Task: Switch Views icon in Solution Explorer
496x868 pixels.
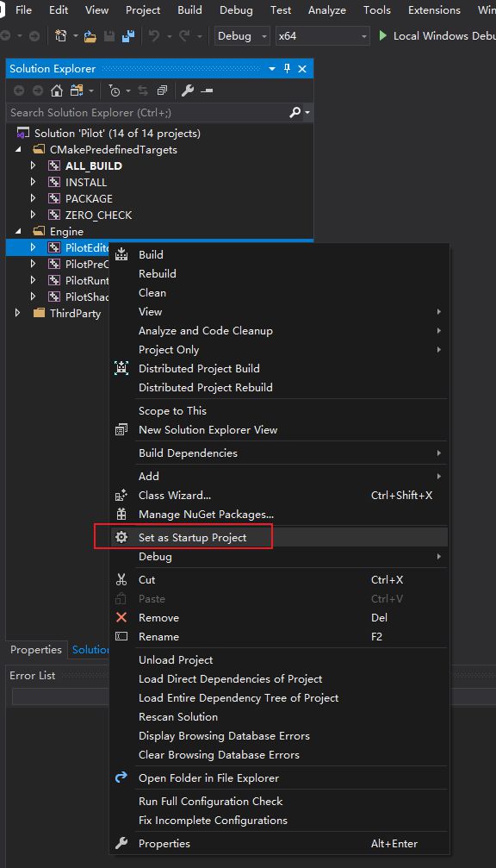Action: pos(77,91)
